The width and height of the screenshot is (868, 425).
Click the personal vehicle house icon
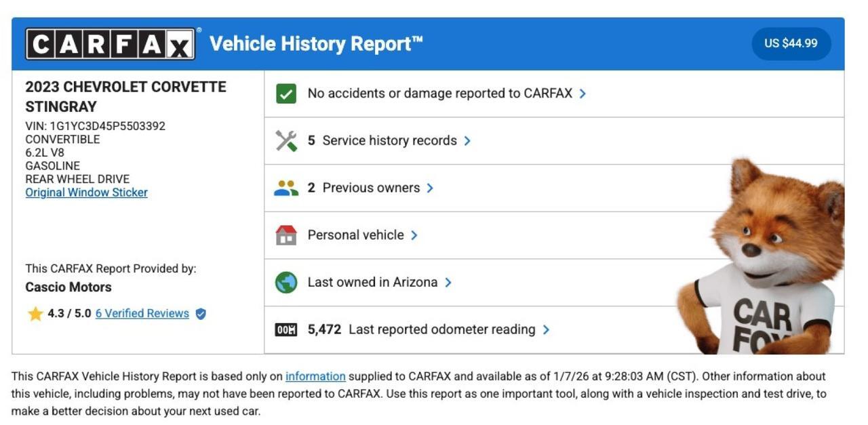(286, 235)
